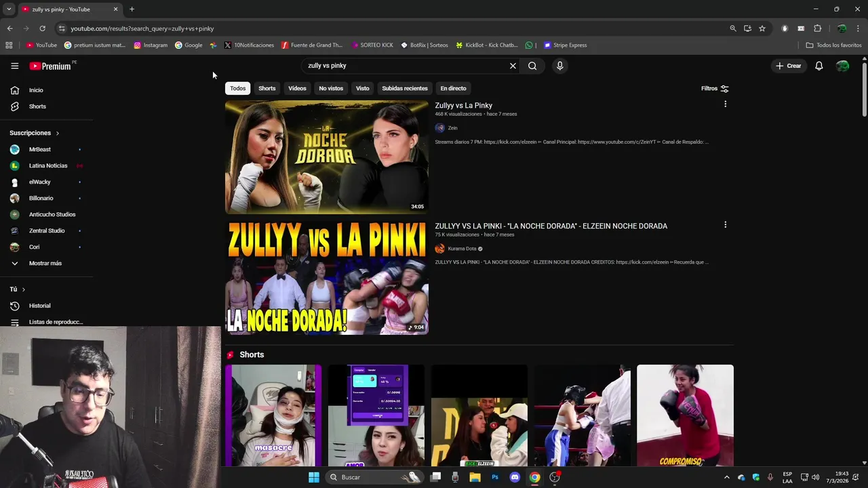Select the Visto filter chip

pos(363,88)
